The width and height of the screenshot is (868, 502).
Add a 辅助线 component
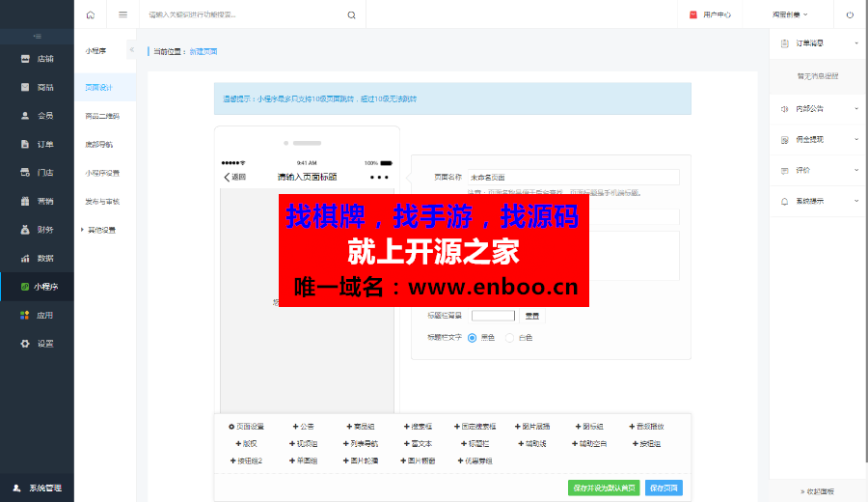(532, 444)
